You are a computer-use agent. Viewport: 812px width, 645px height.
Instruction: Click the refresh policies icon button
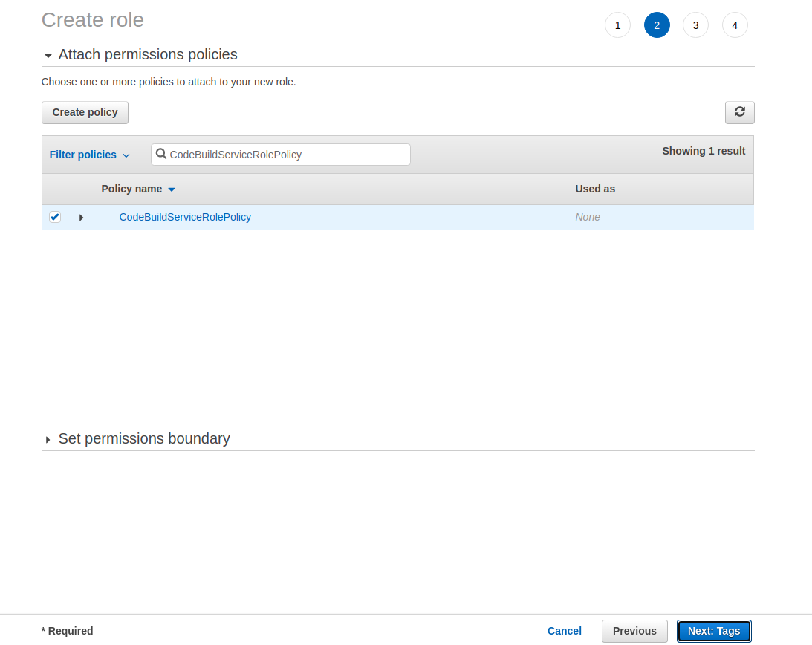(739, 112)
